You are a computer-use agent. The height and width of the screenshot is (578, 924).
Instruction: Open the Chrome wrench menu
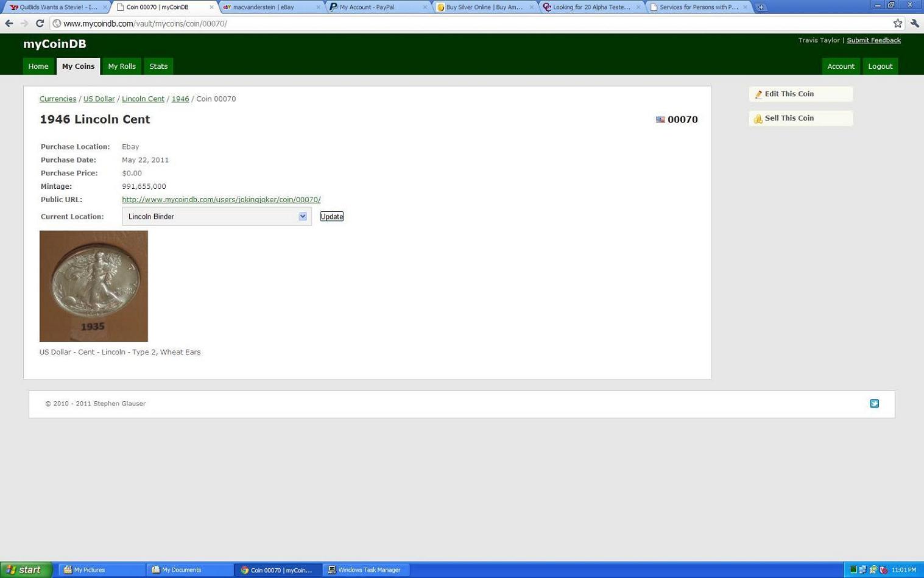(914, 23)
